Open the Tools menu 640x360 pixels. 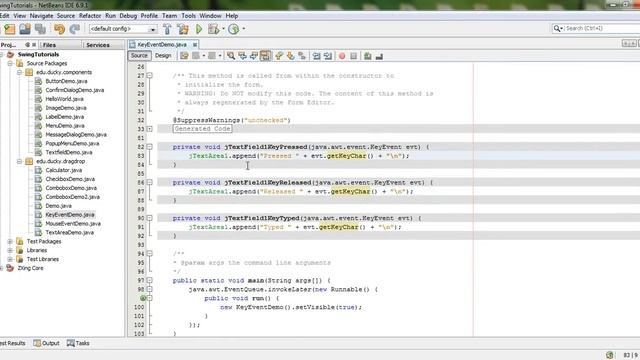188,16
